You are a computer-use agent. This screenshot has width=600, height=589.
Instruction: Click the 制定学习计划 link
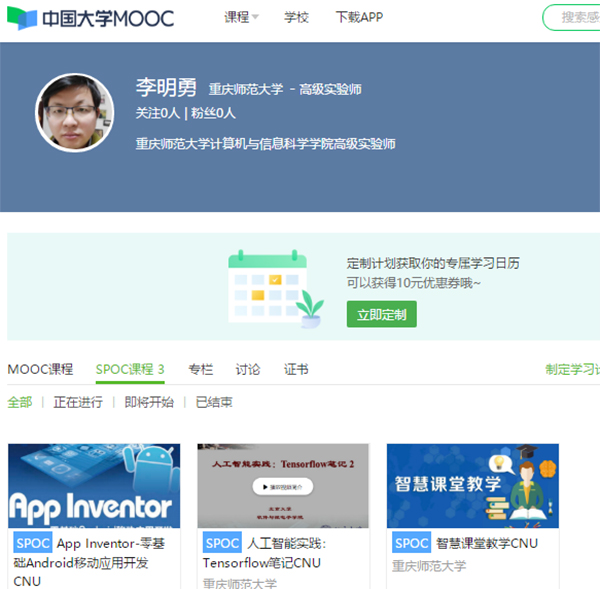click(572, 369)
